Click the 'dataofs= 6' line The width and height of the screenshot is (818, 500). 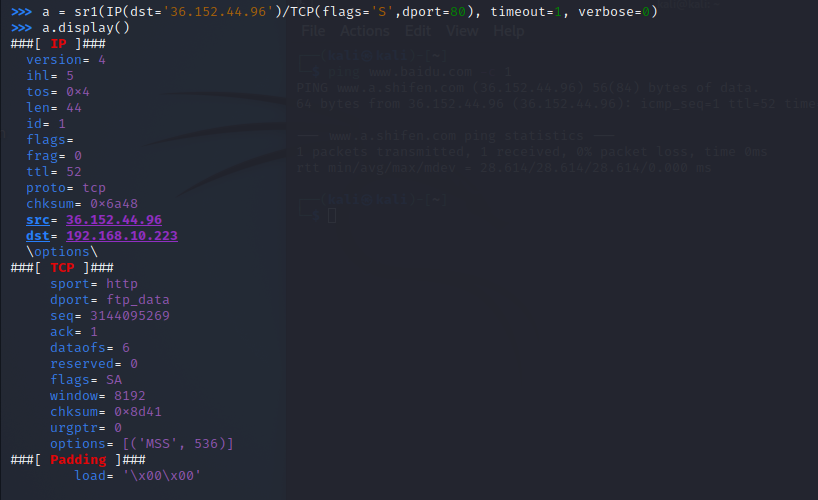click(90, 348)
